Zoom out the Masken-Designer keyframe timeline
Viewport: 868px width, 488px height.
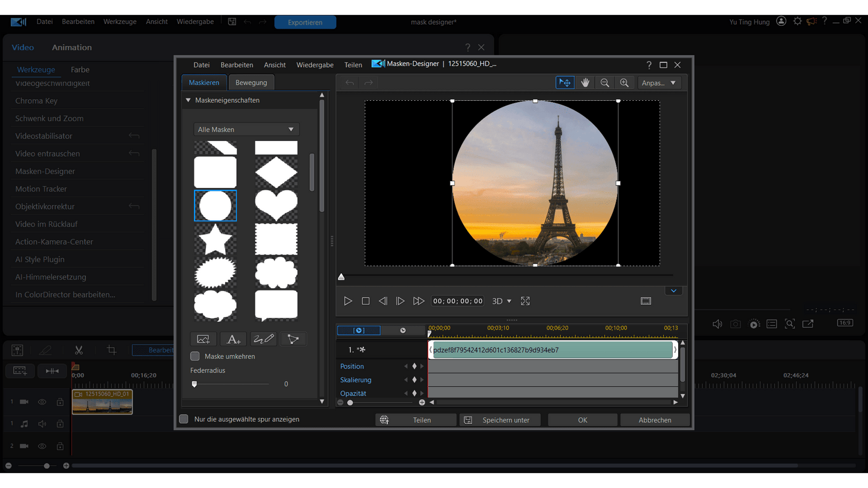(x=341, y=403)
